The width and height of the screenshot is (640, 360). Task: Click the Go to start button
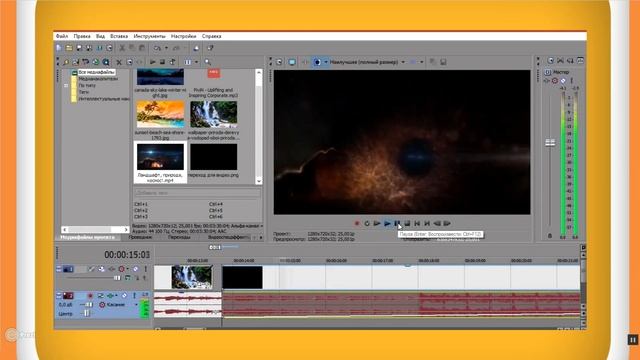pos(417,223)
